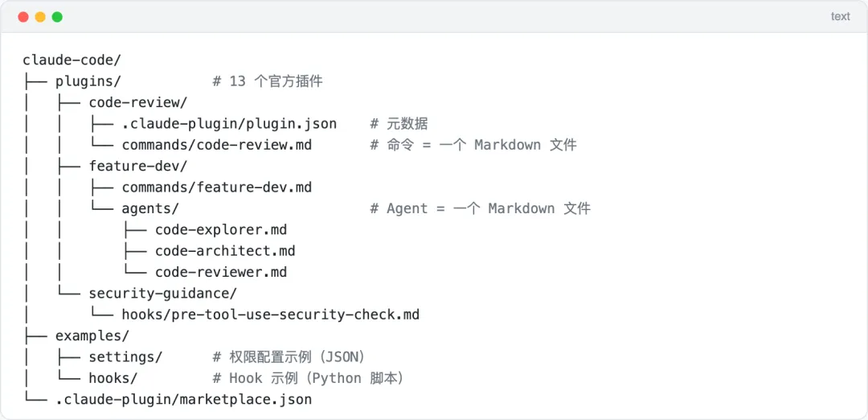Click the plugins/ folder entry

tap(88, 81)
